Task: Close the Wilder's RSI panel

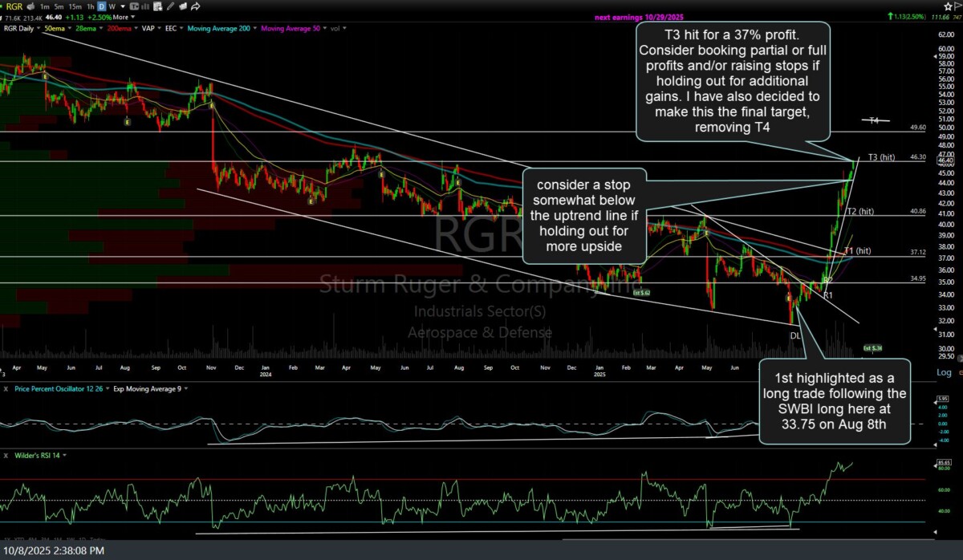Action: pos(6,456)
